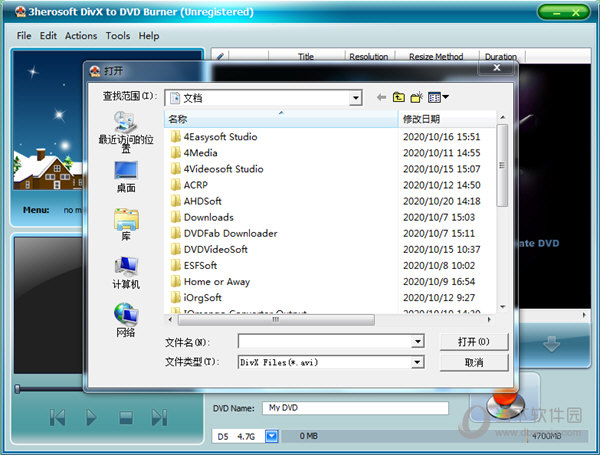Screen dimensions: 600x455
Task: Select the 桌面 desktop shortcut
Action: coord(126,177)
